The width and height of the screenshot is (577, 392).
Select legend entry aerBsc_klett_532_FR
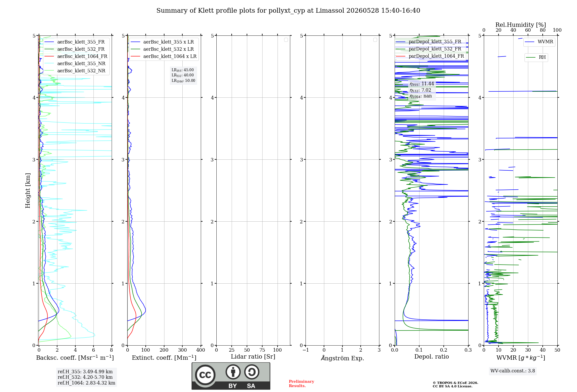click(76, 49)
